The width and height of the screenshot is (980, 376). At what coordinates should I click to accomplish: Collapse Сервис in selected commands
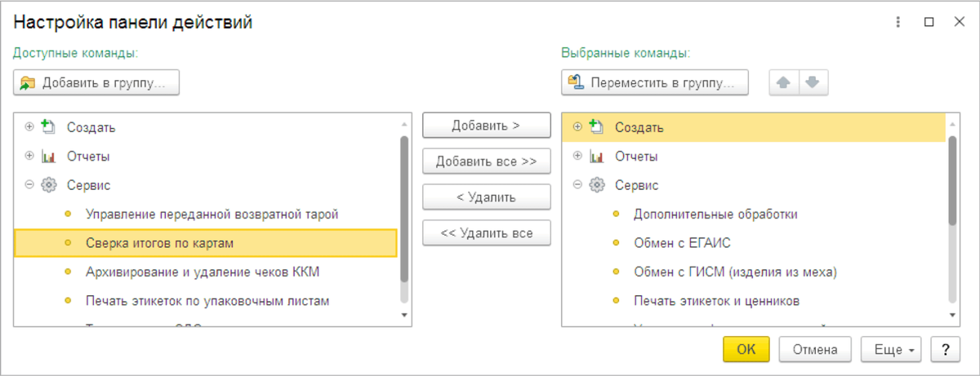pos(578,185)
